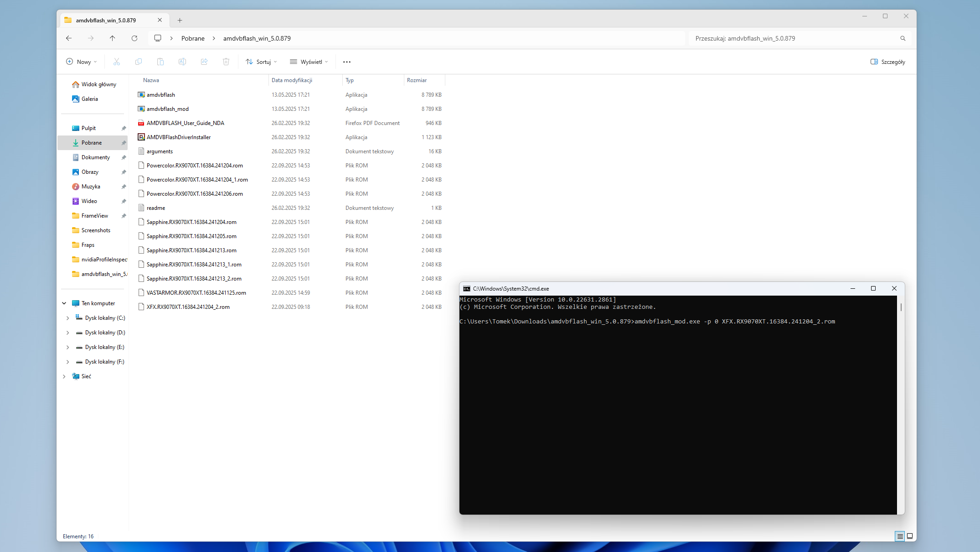Open the Sortuj dropdown
The width and height of the screenshot is (980, 552).
(261, 62)
